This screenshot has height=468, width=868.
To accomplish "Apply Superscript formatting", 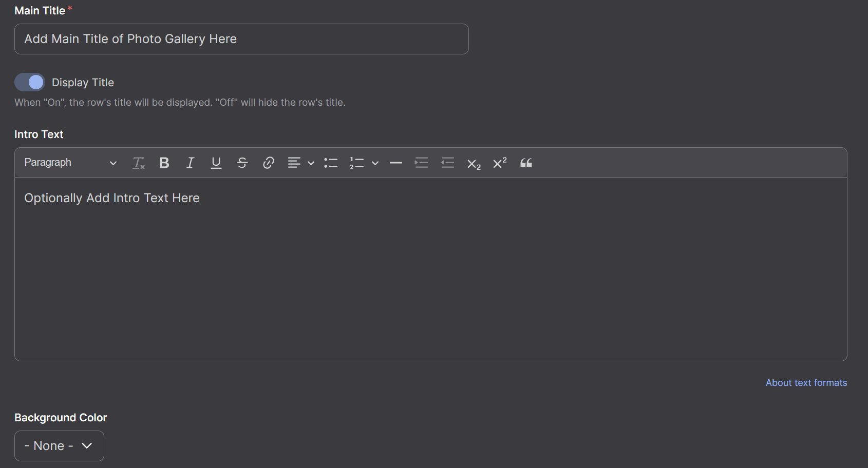I will (500, 163).
